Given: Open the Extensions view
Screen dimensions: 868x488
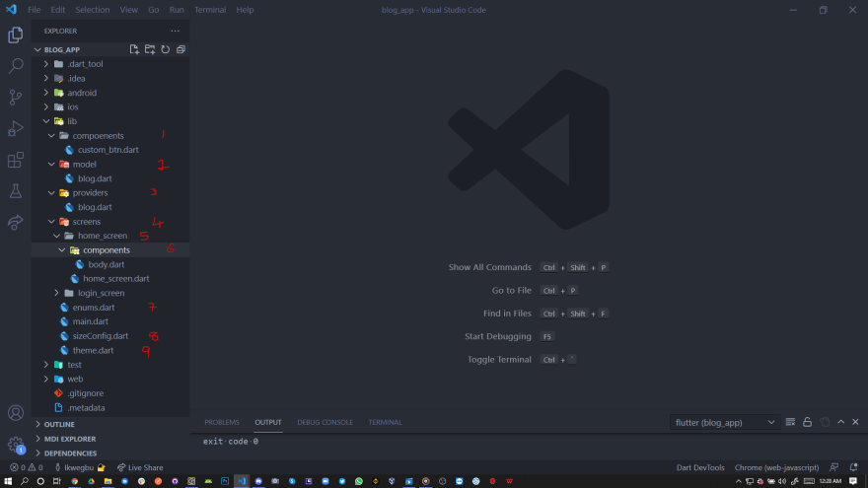Looking at the screenshot, I should click(x=16, y=160).
